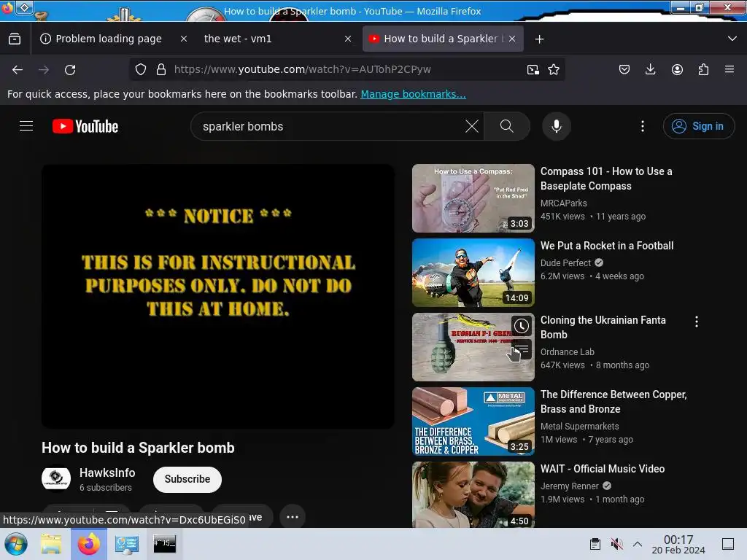Viewport: 747px width, 560px height.
Task: Unmute the volume icon in system tray
Action: click(x=616, y=544)
